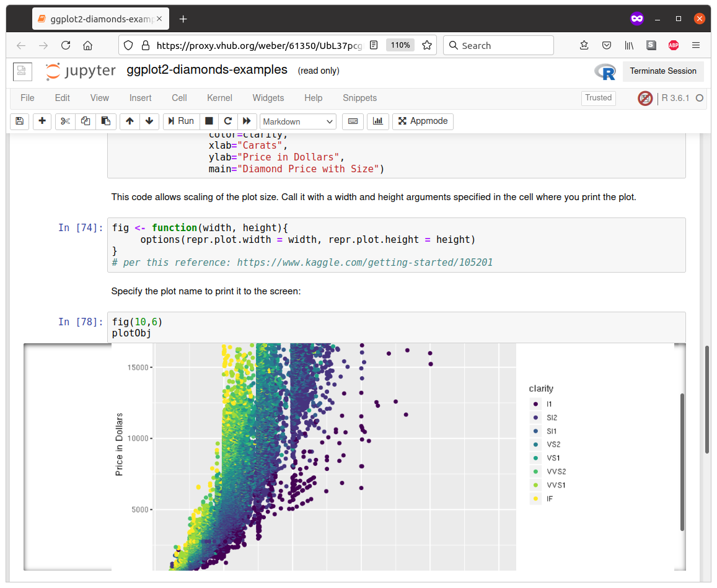Save notebook with the floppy disk icon
717x588 pixels.
(x=20, y=121)
